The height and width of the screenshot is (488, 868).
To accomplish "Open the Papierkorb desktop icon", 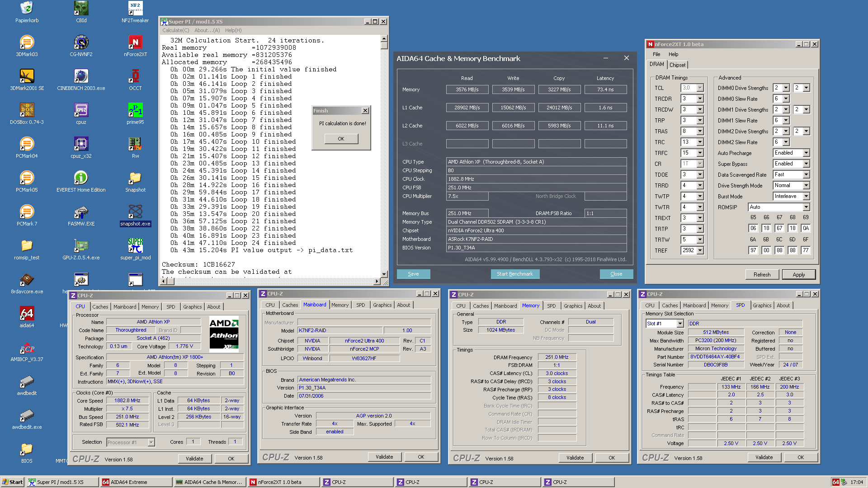I will (27, 12).
